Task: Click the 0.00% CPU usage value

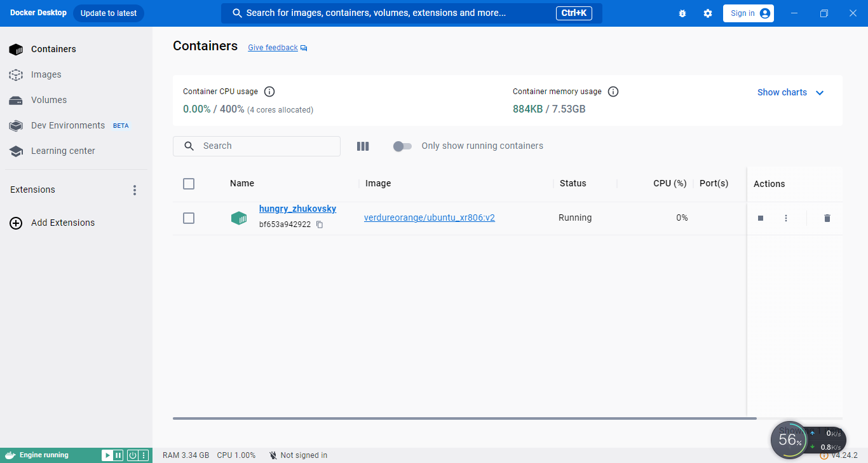Action: [197, 109]
